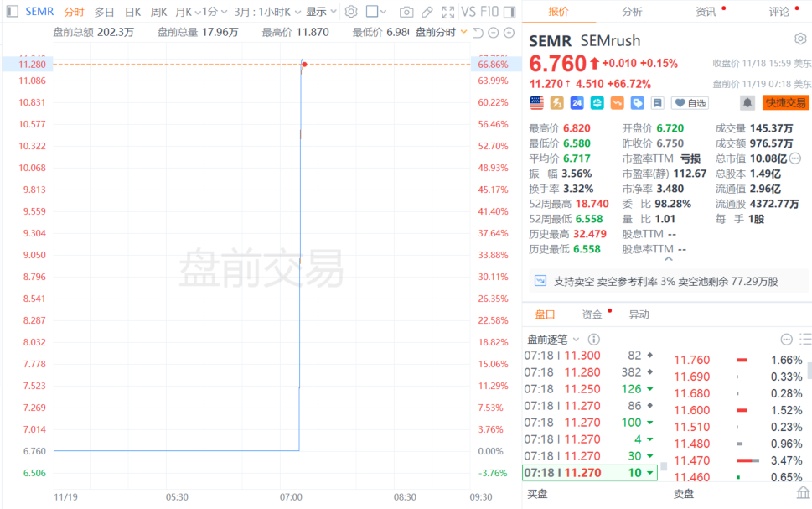Open the 月K period dropdown

pyautogui.click(x=188, y=12)
